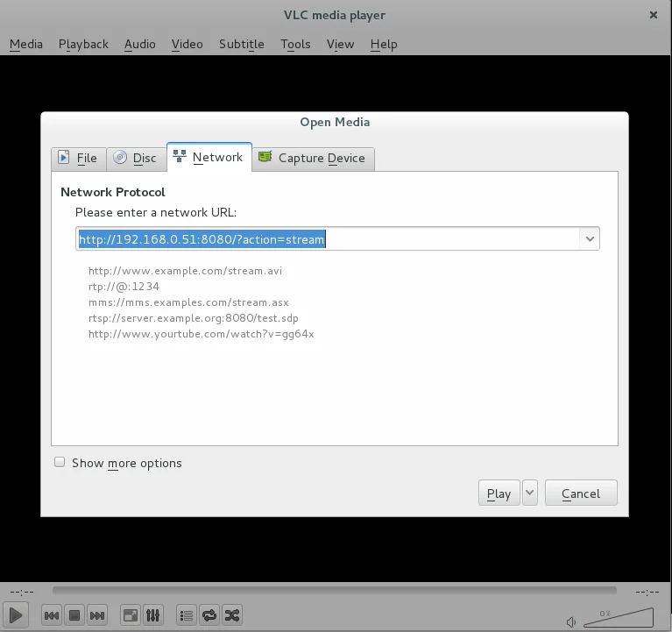Open the Help menu
The width and height of the screenshot is (672, 632).
tap(384, 44)
